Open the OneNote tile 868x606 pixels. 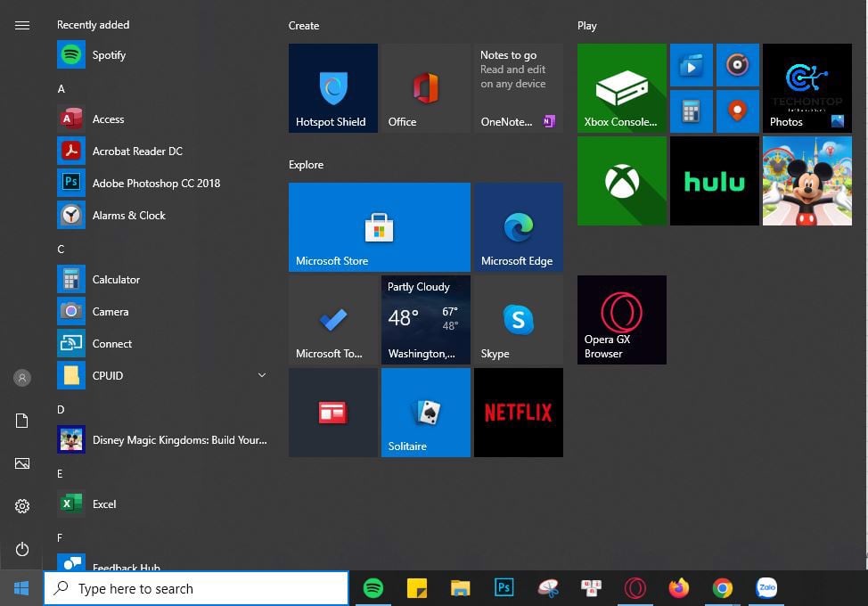(x=518, y=88)
